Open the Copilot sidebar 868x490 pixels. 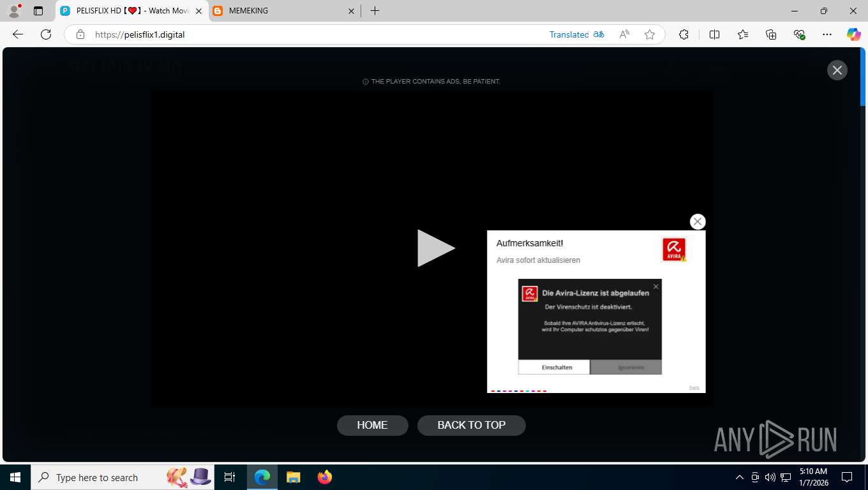854,34
